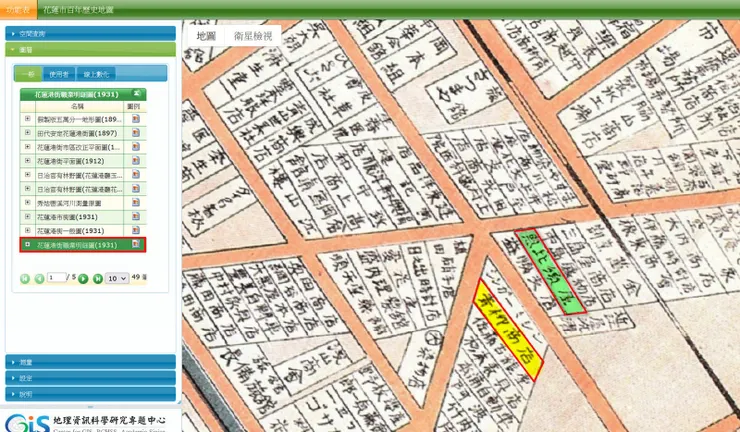Expand the 說明 accordion panel
Image resolution: width=740 pixels, height=432 pixels.
[90, 394]
